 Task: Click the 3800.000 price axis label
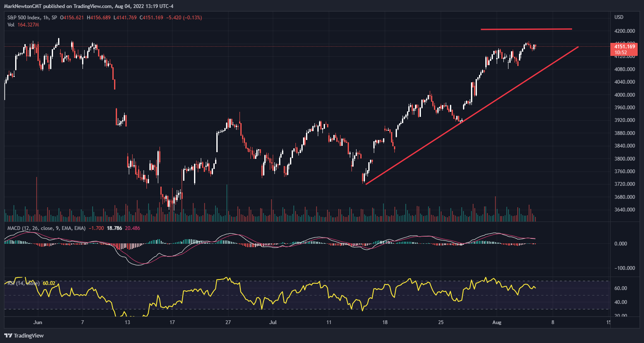tap(625, 159)
